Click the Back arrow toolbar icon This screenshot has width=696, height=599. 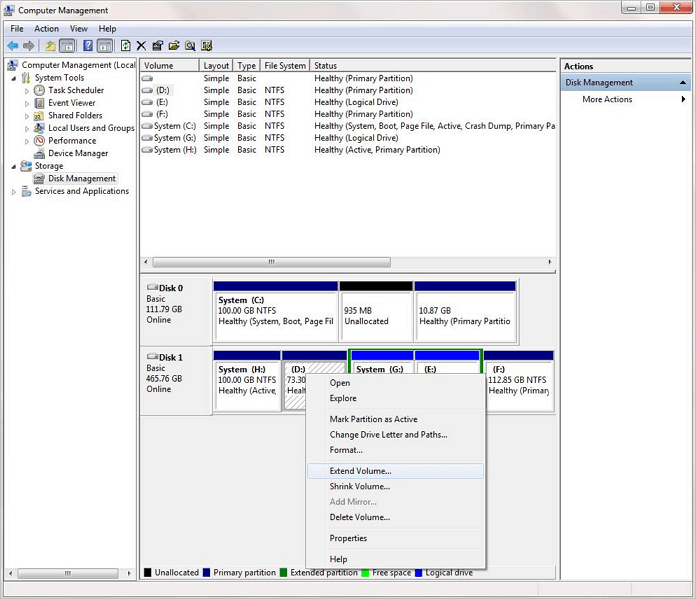pos(13,46)
